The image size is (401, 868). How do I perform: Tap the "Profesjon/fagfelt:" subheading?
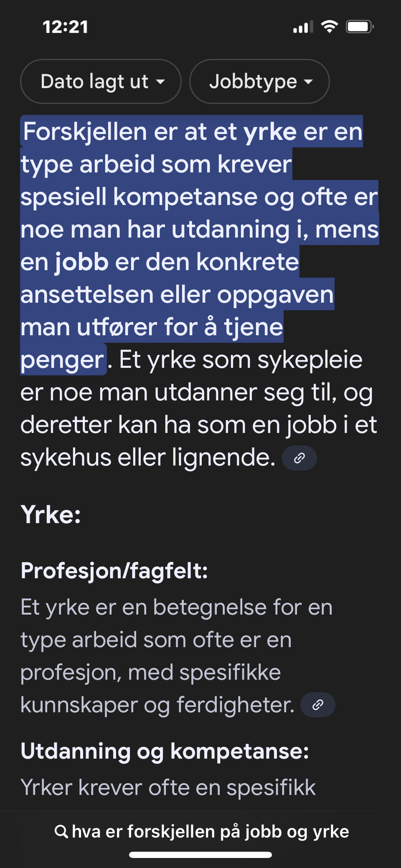click(114, 571)
